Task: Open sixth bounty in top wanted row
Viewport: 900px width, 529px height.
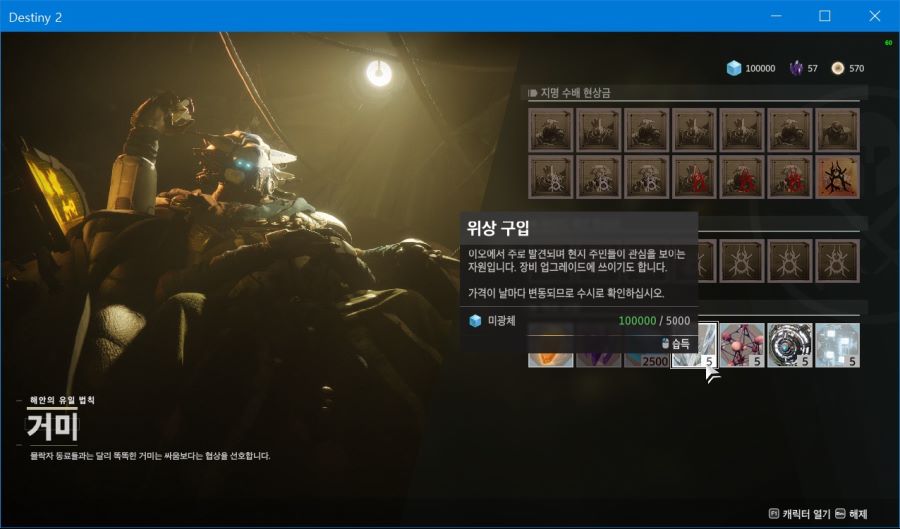Action: [790, 130]
